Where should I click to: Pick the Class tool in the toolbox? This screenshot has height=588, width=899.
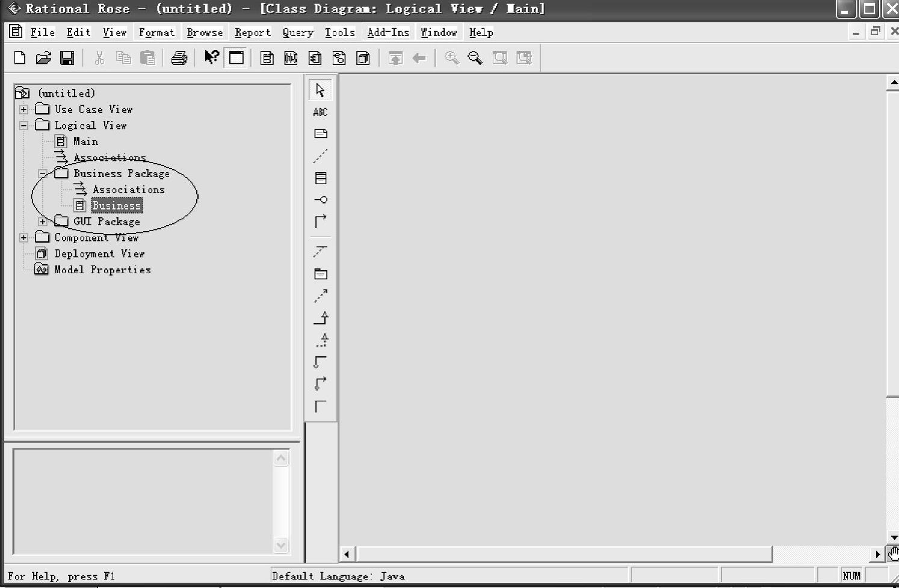321,178
